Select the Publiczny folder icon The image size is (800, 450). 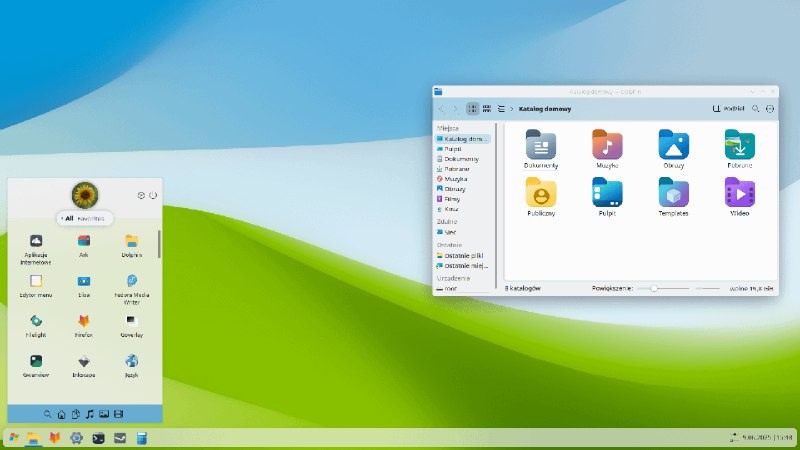tap(541, 192)
